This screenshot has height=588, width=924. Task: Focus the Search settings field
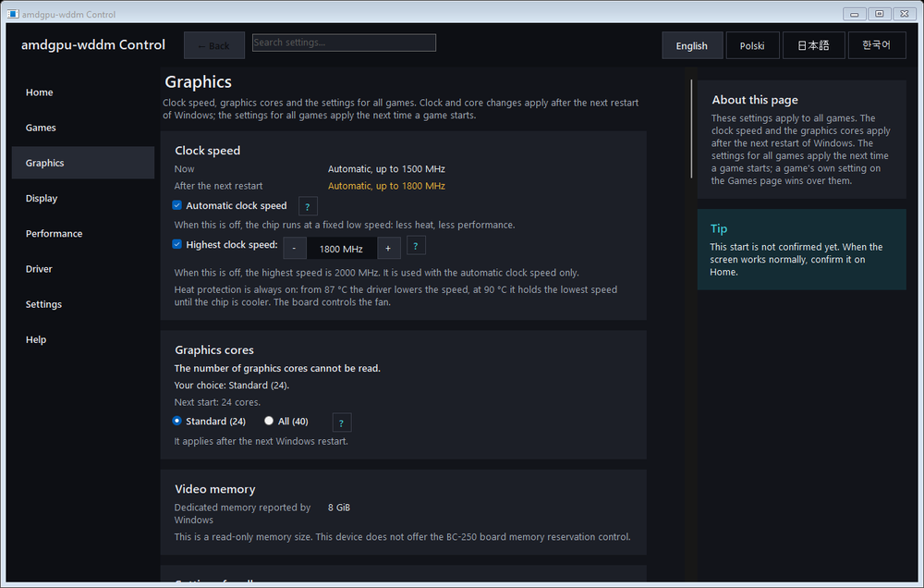click(x=344, y=43)
